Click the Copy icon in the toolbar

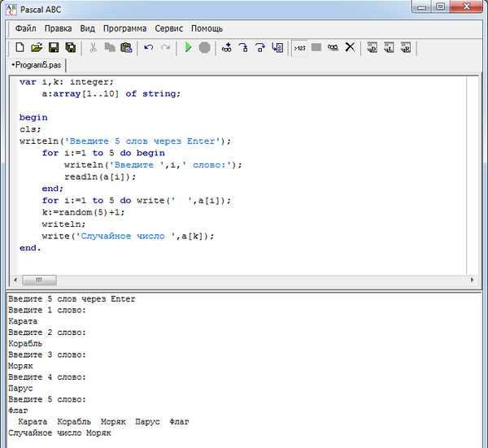110,48
